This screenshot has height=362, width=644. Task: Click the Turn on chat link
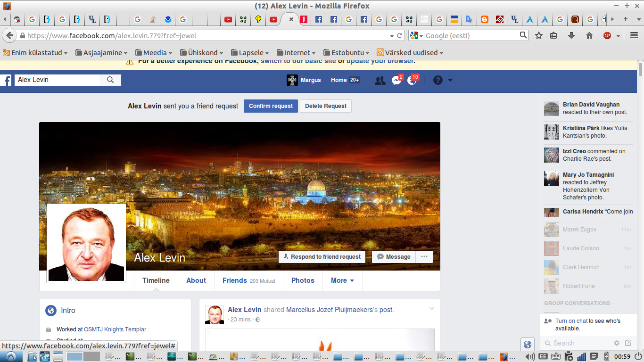click(x=571, y=321)
